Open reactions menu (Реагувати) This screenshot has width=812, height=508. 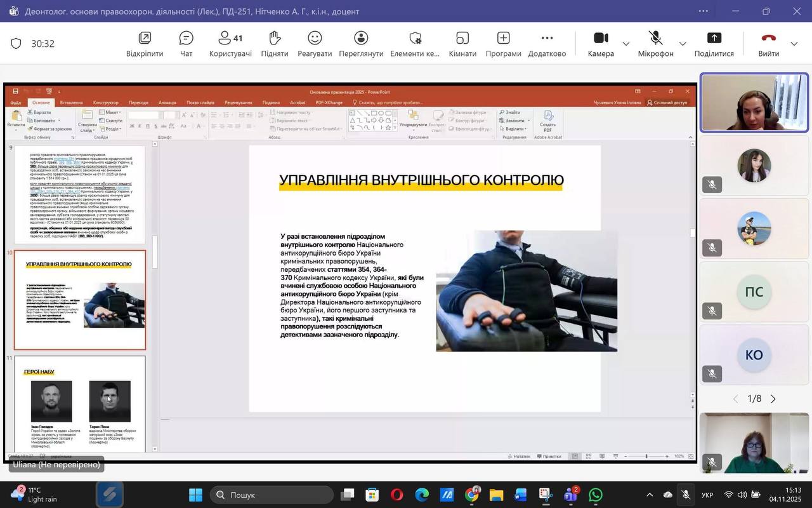[x=315, y=44]
